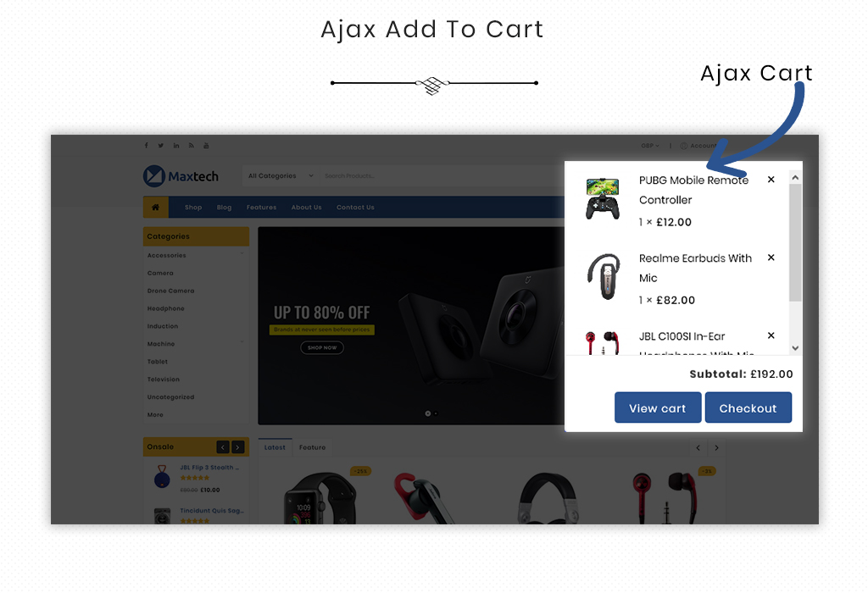Click the Onsale next arrow
Screen dimensions: 868x593
pyautogui.click(x=238, y=447)
